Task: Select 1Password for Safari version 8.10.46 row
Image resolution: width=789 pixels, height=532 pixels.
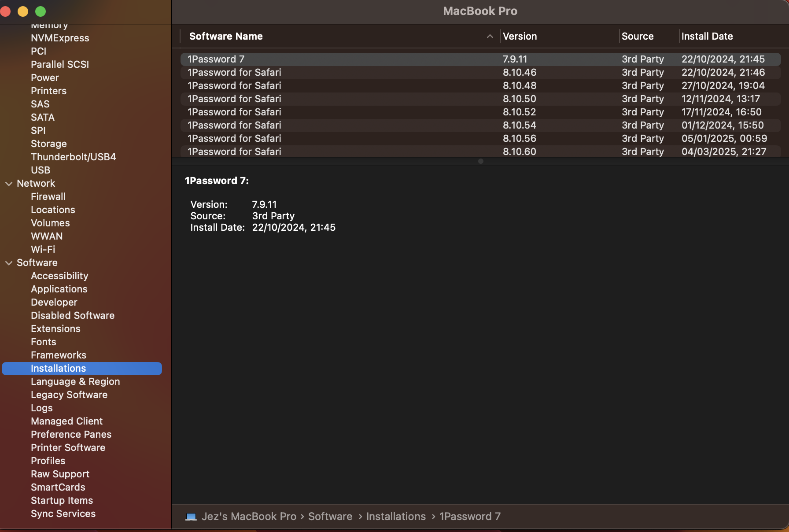Action: [480, 73]
